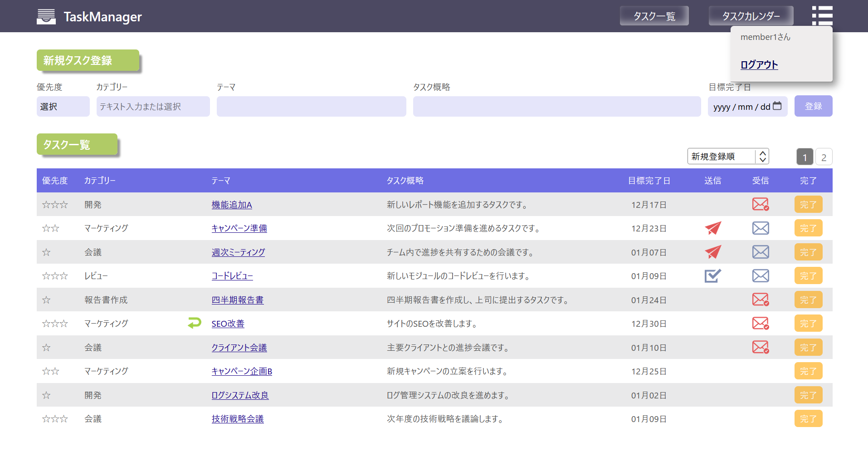Click red envelope icon in 四半期報告書 row
The image size is (868, 452).
(x=760, y=300)
